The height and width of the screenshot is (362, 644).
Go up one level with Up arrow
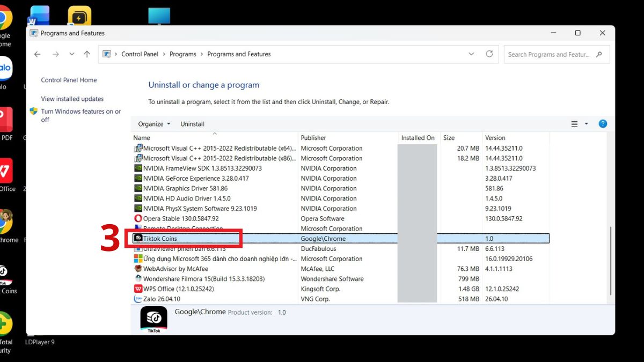pos(87,54)
